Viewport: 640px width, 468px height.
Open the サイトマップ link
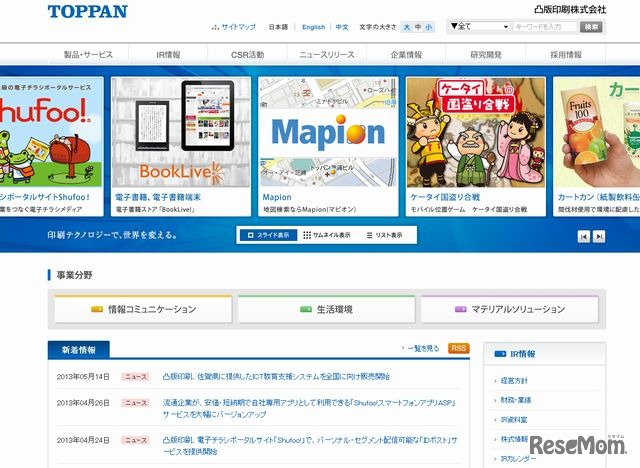click(x=234, y=27)
